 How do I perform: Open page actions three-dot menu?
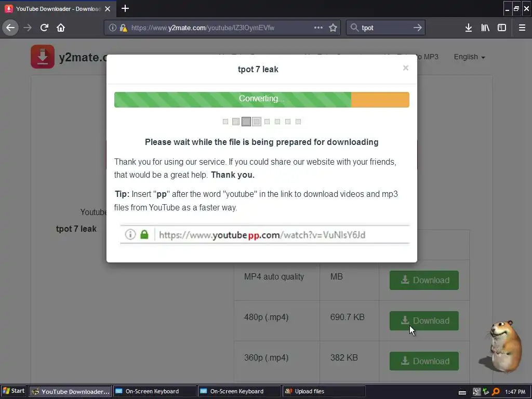(x=318, y=28)
